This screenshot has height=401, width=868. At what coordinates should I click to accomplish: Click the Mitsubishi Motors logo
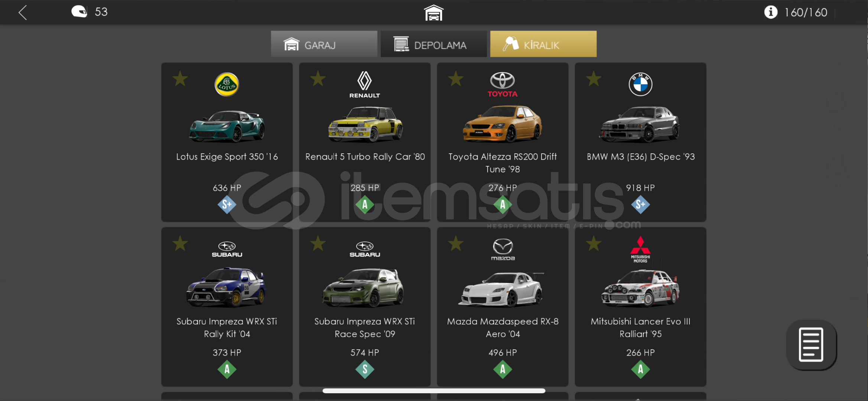(640, 250)
